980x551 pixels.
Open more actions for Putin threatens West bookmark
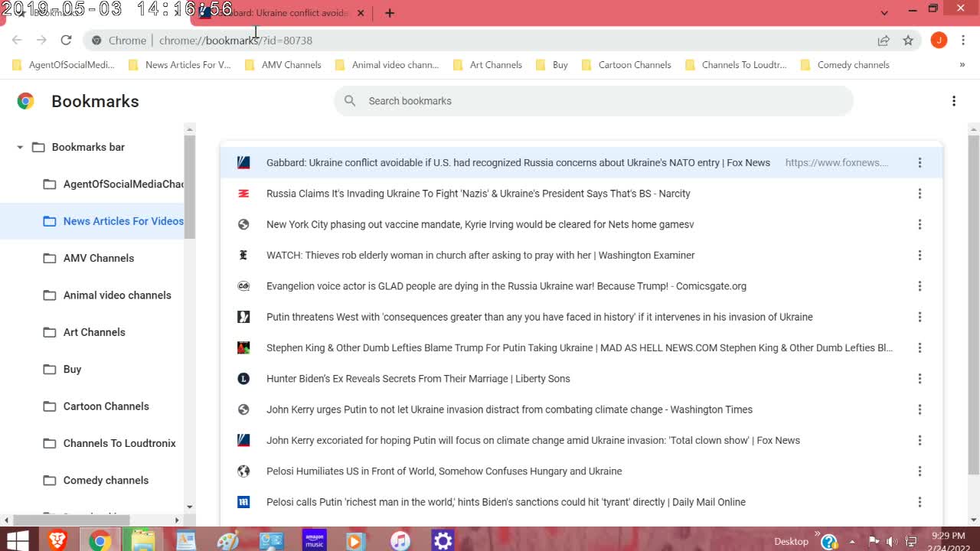(920, 317)
